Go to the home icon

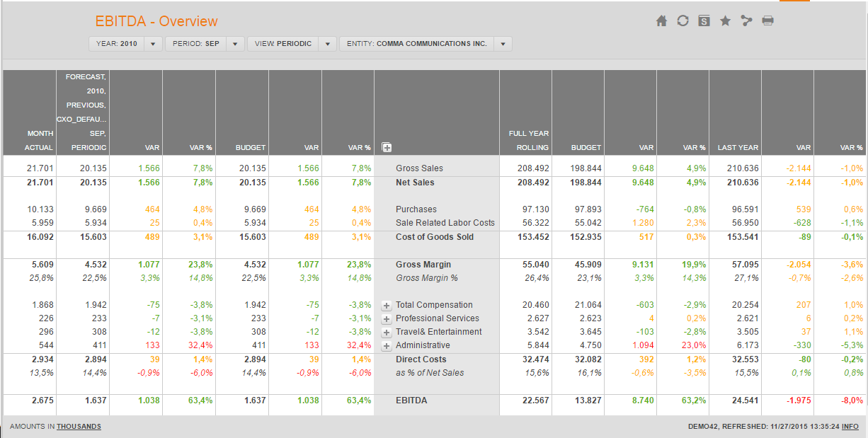[662, 21]
